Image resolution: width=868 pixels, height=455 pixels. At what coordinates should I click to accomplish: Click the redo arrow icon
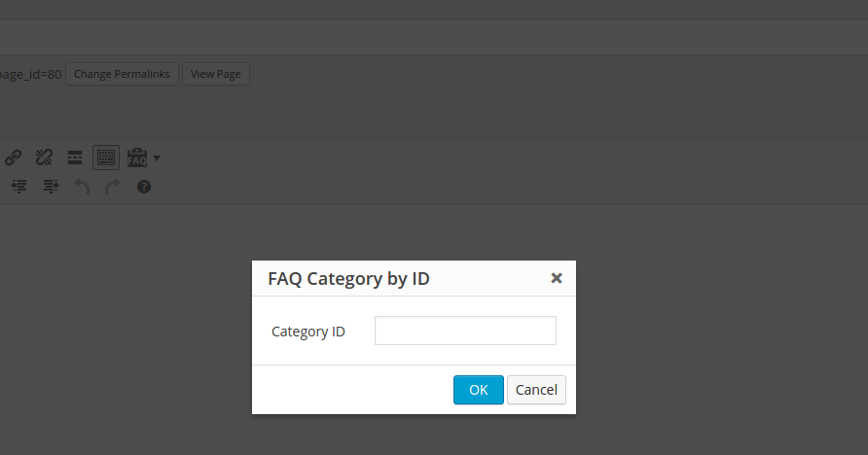click(113, 187)
